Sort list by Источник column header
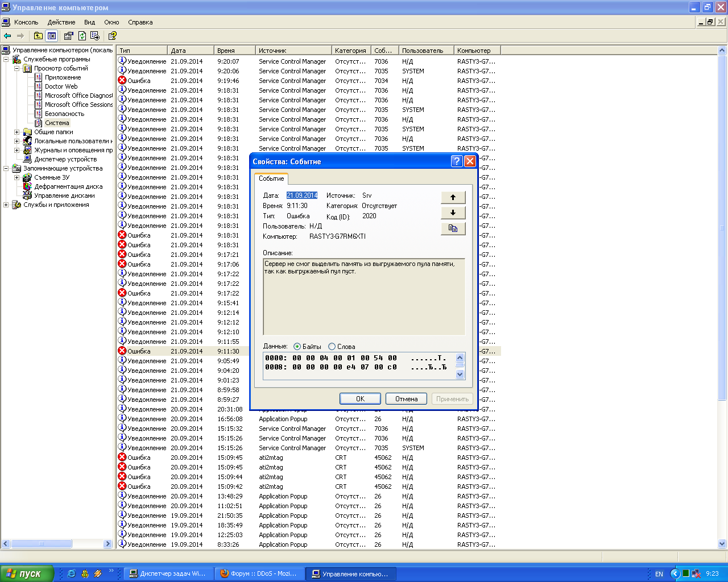 click(293, 51)
